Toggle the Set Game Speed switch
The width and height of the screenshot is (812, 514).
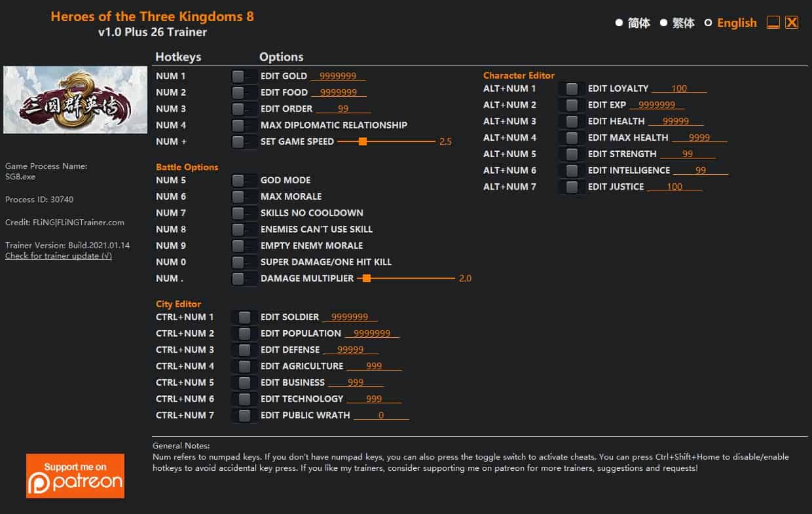[244, 141]
